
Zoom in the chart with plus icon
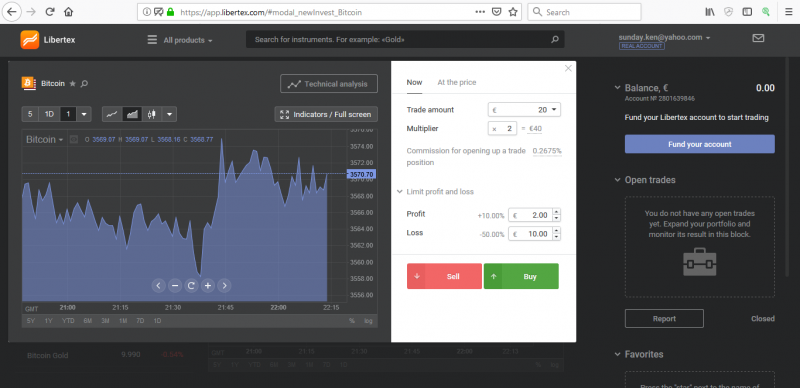(208, 285)
